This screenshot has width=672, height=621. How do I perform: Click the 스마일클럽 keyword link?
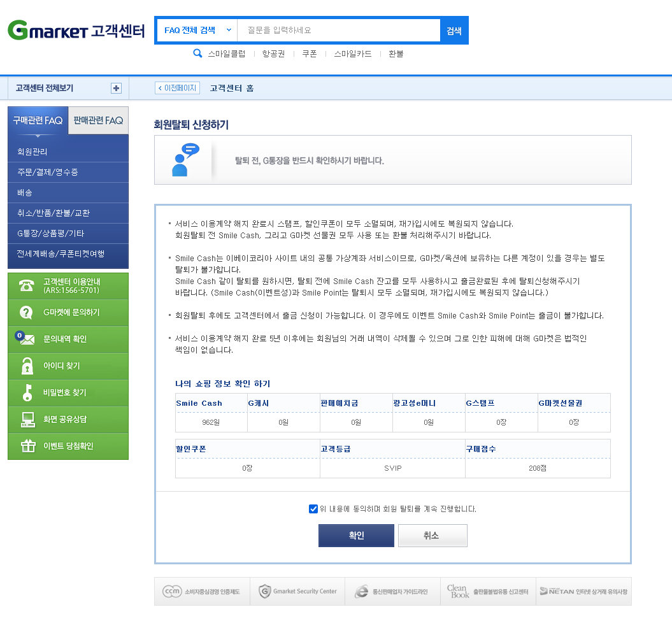(227, 54)
